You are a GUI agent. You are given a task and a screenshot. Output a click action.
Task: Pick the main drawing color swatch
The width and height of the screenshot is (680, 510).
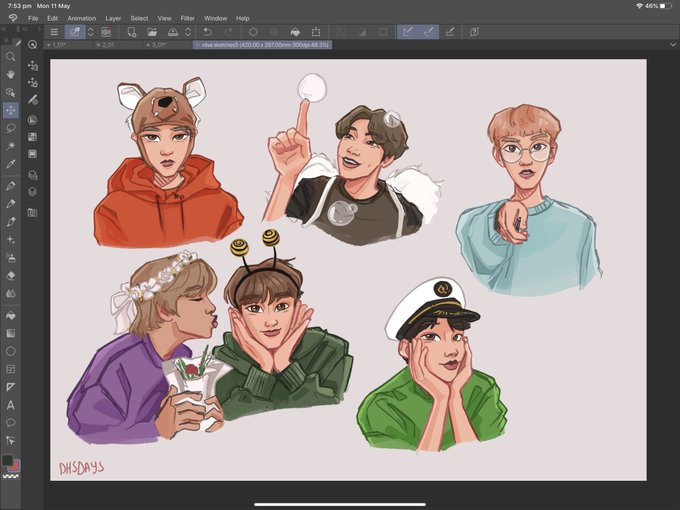[7, 461]
